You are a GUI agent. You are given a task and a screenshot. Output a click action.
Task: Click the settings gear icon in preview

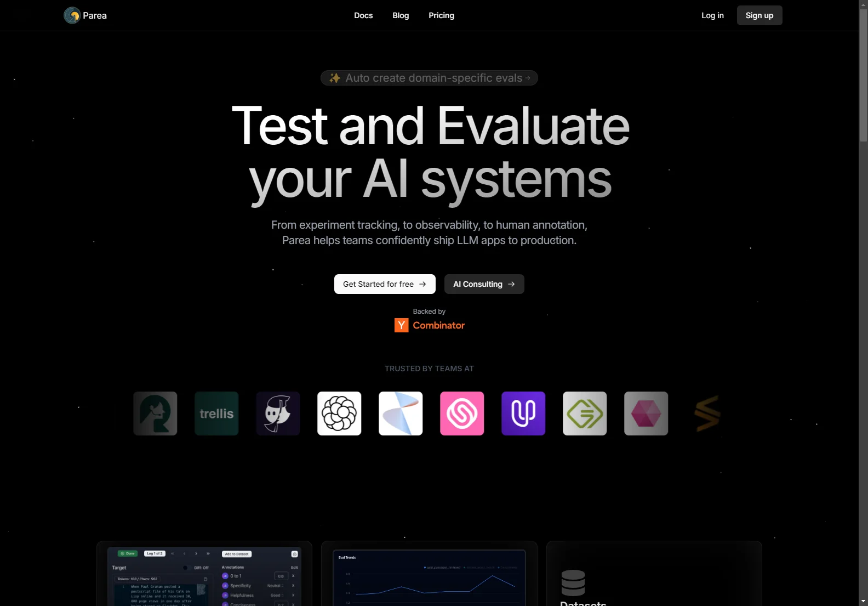pyautogui.click(x=294, y=554)
